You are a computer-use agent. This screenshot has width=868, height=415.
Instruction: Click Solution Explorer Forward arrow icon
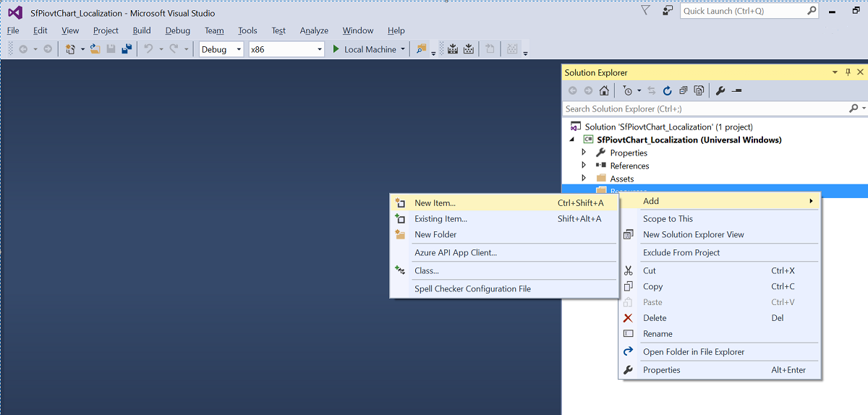click(x=588, y=90)
